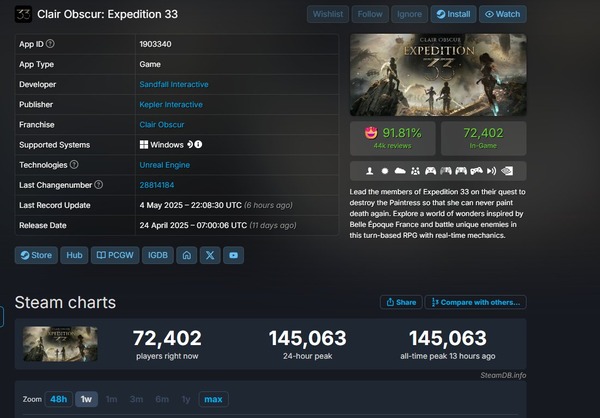The image size is (600, 418).
Task: Click the 72,402 In-Game count box
Action: click(484, 139)
